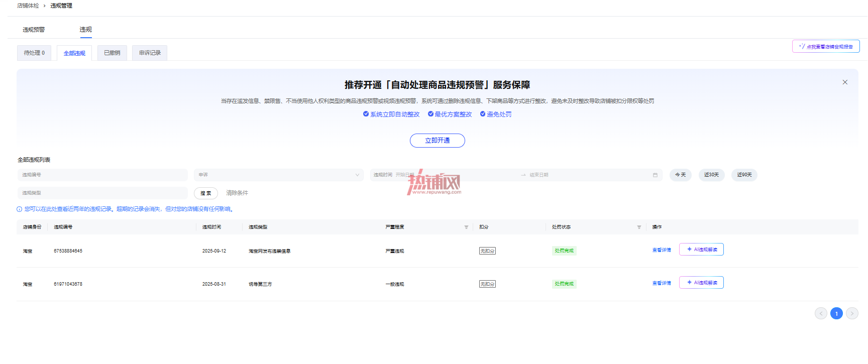View details of the 2025-09-12 violation
The height and width of the screenshot is (364, 868).
(662, 250)
